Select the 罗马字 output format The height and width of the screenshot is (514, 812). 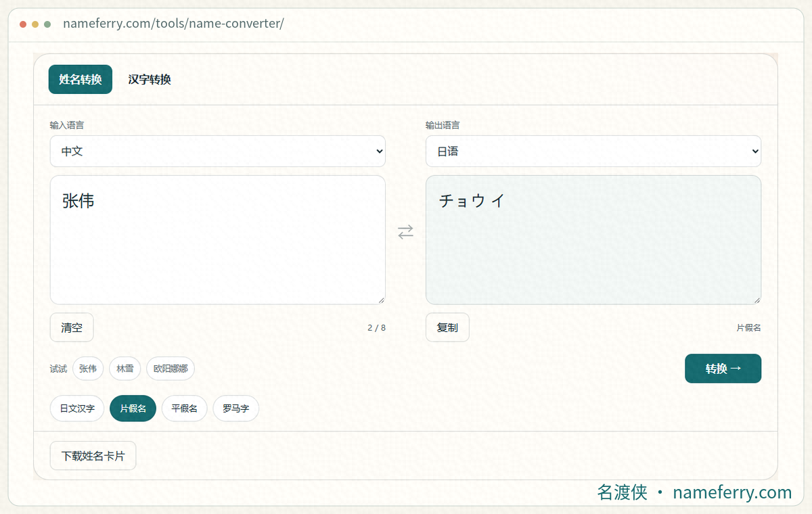(x=235, y=408)
